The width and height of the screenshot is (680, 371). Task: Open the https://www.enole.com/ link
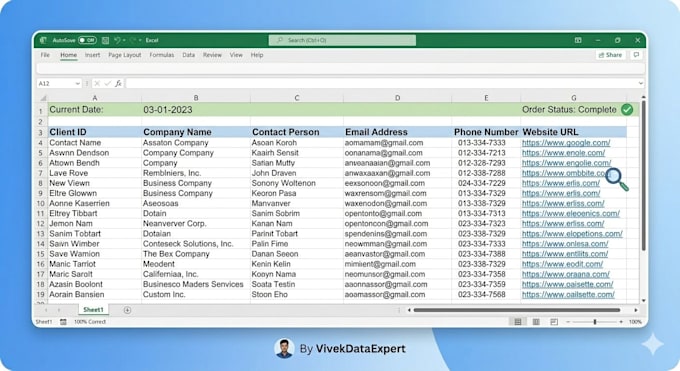[x=563, y=153]
